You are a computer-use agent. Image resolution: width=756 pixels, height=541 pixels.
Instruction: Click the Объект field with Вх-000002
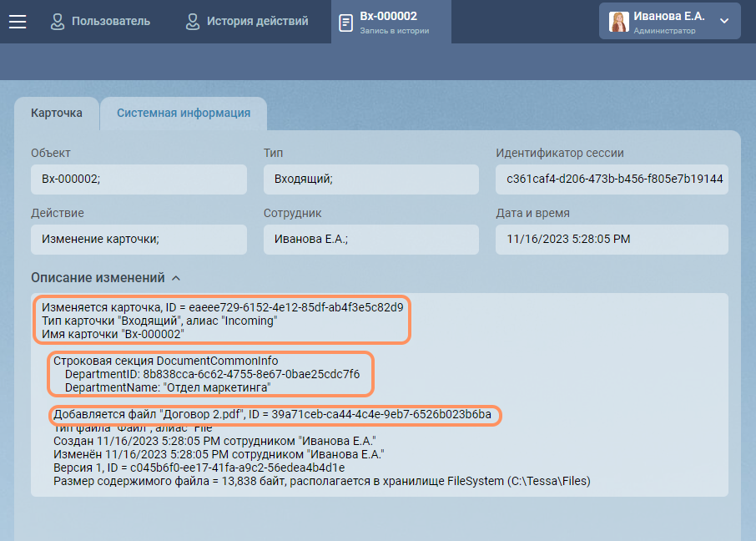[x=139, y=179]
